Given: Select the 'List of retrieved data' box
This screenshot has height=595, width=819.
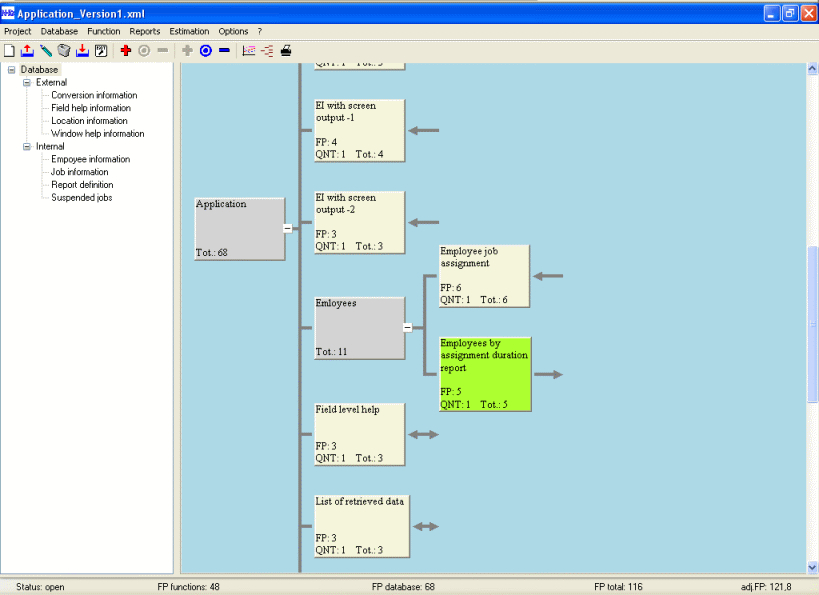Looking at the screenshot, I should tap(361, 526).
